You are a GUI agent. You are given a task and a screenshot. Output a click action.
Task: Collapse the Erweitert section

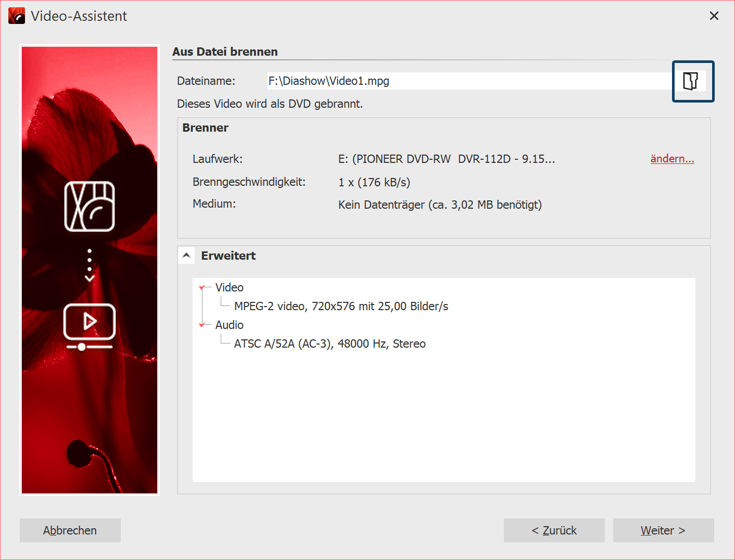tap(186, 256)
